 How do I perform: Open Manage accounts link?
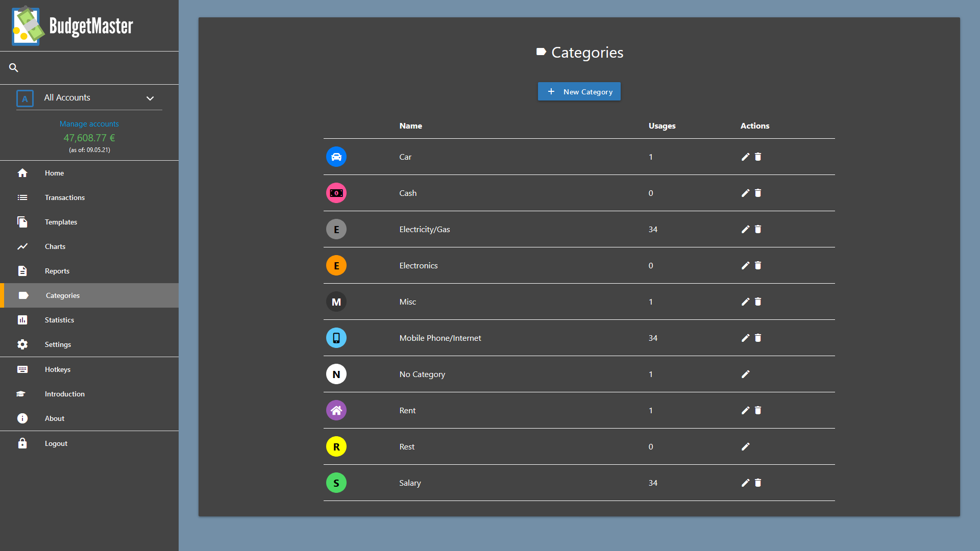click(89, 124)
